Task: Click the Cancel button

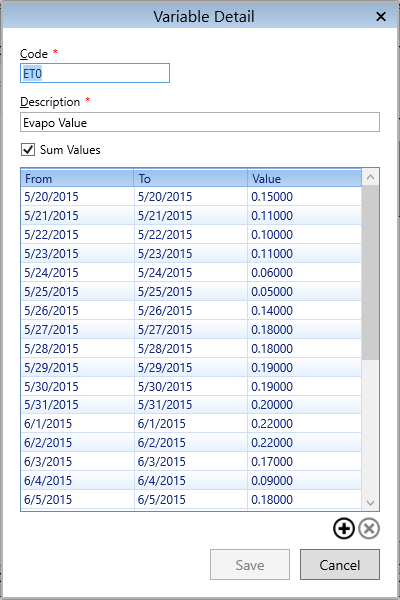Action: tap(340, 565)
